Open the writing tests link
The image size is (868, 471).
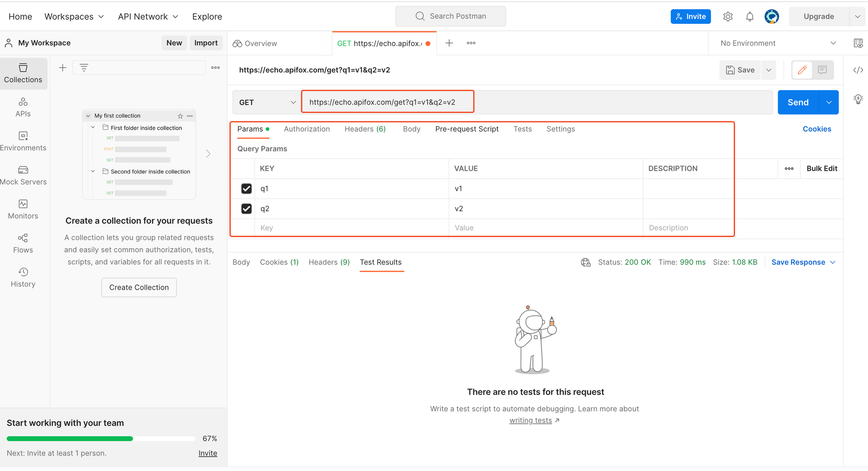pyautogui.click(x=530, y=420)
